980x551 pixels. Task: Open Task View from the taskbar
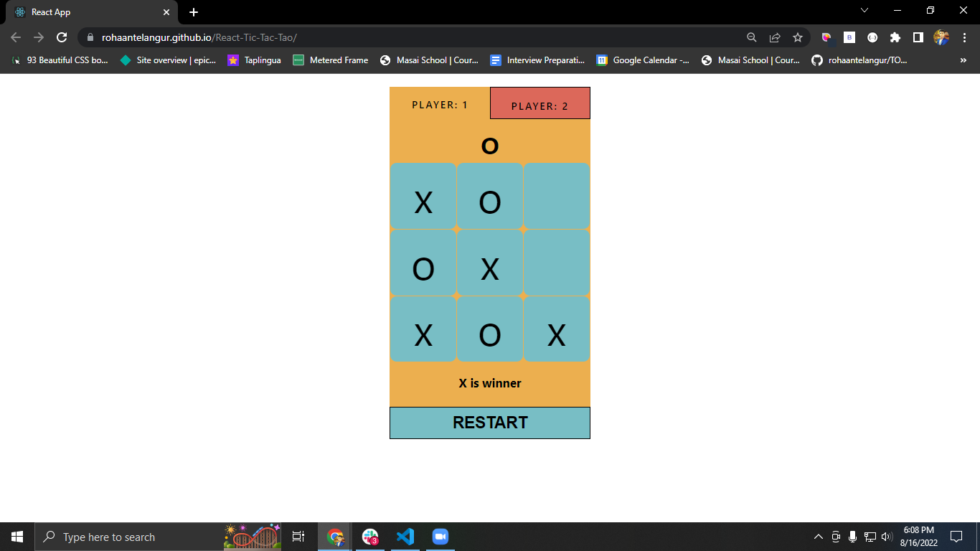click(x=298, y=536)
